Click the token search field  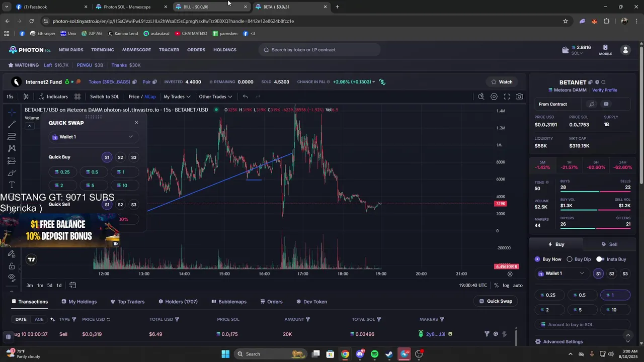coord(319,50)
